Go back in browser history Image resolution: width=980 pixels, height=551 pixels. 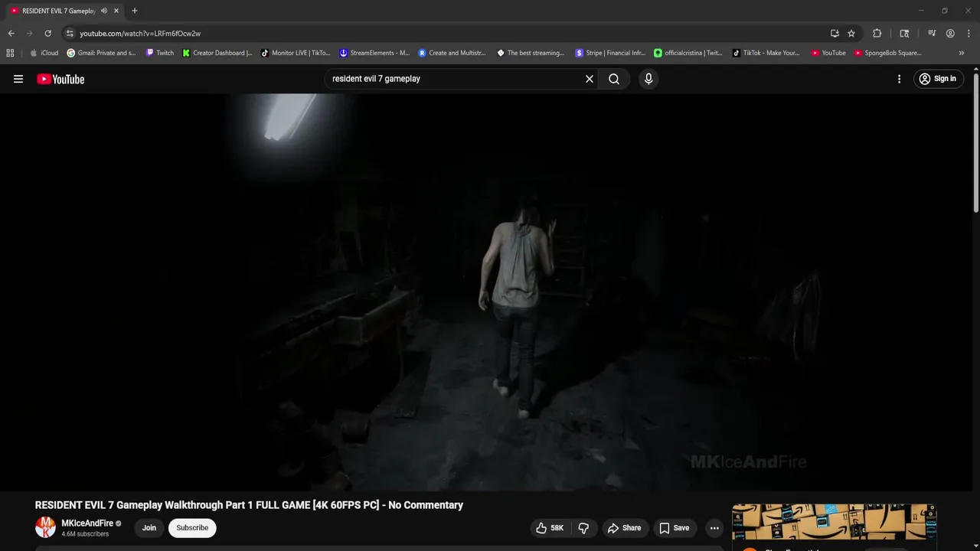pos(11,34)
